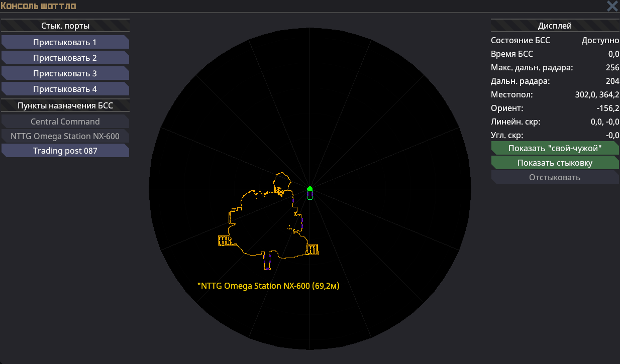Dock using Пристыковать 4
620x364 pixels.
[x=65, y=89]
